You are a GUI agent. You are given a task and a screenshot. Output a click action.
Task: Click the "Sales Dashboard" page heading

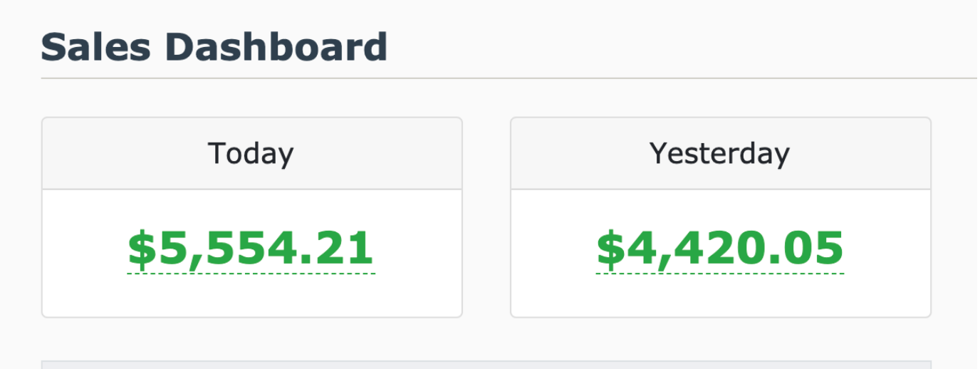(214, 48)
